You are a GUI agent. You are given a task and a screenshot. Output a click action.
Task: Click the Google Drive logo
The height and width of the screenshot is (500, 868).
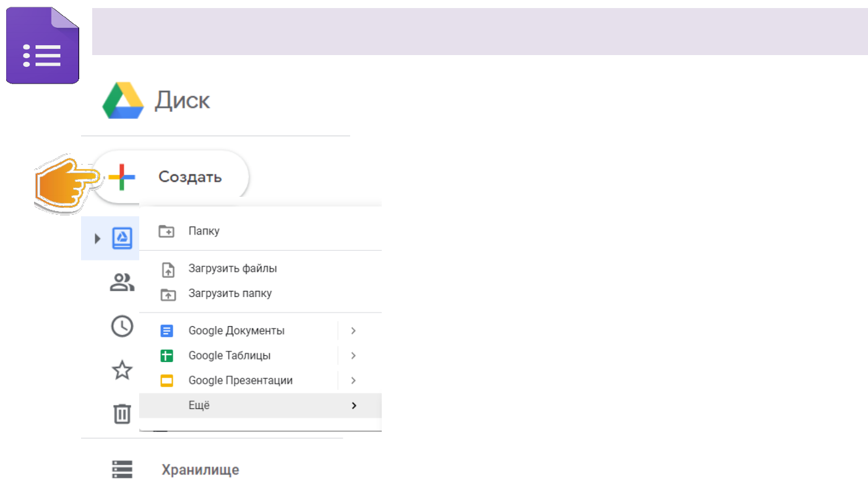[123, 100]
